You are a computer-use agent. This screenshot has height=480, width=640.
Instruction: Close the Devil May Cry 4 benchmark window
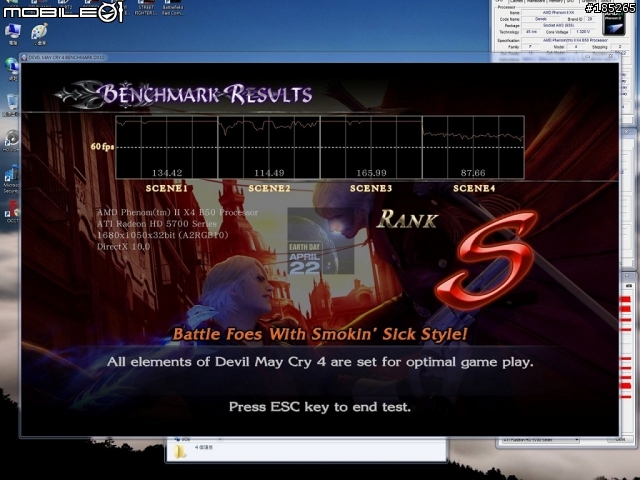tap(611, 57)
